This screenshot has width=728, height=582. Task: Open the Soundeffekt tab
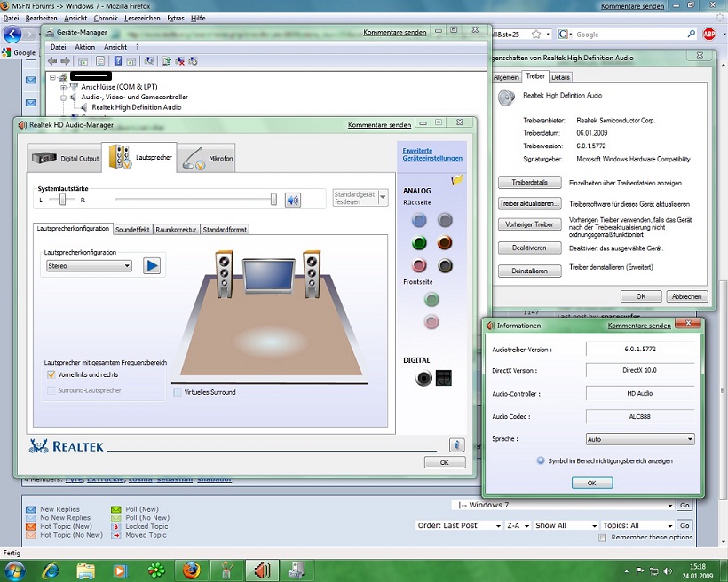click(x=132, y=229)
